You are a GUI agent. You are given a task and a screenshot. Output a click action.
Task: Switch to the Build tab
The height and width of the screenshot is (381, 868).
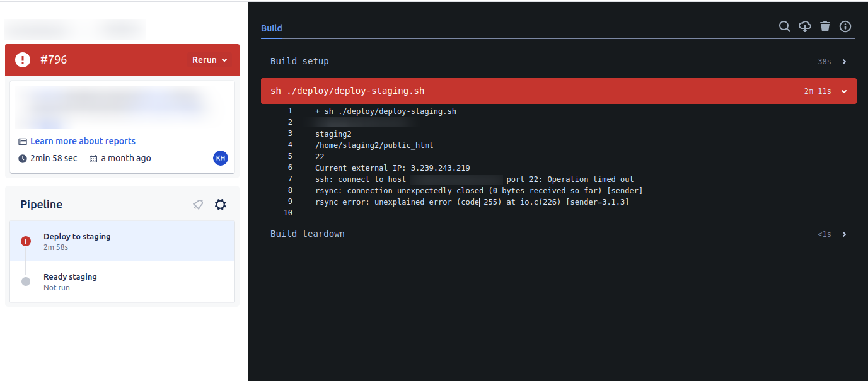271,28
